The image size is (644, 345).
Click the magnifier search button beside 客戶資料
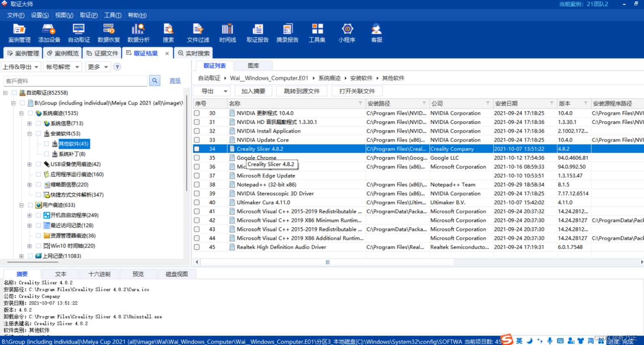coord(155,81)
